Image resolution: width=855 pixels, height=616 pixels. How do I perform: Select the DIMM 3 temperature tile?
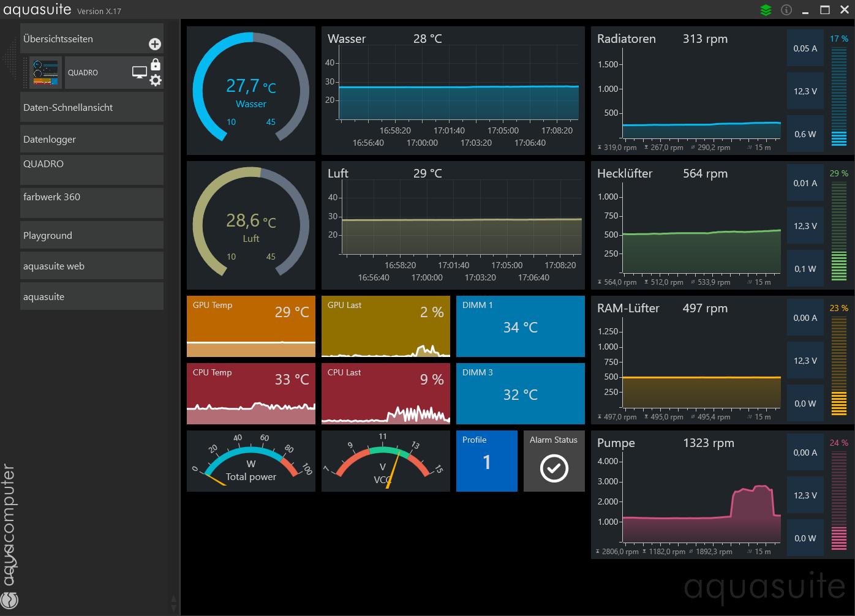(x=521, y=394)
